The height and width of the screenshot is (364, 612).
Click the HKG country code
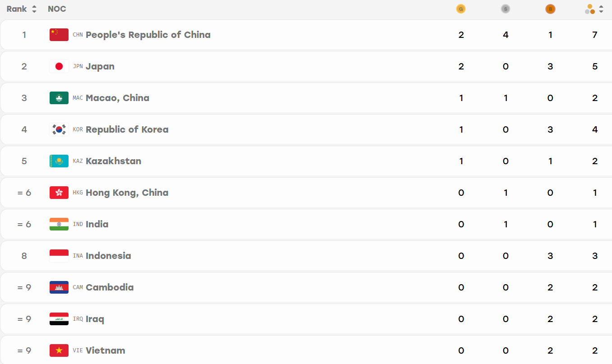tap(78, 193)
